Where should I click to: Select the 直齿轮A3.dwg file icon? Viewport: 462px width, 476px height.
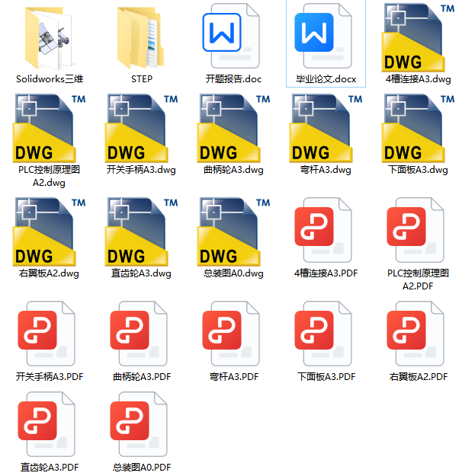tap(141, 232)
